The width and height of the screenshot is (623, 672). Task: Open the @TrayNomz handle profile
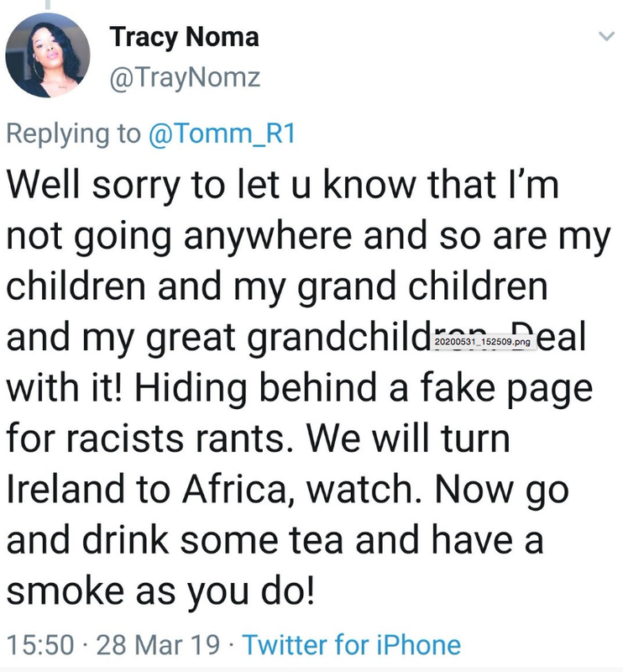[185, 78]
